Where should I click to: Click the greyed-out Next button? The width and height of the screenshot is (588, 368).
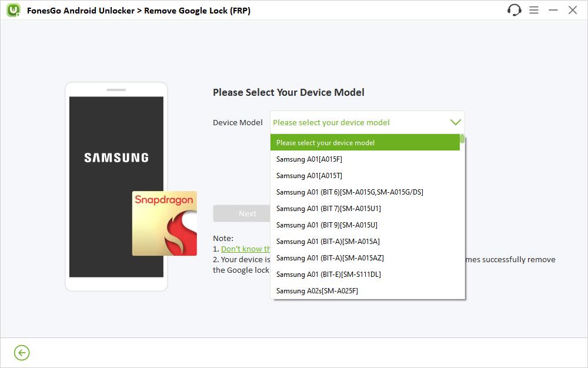click(242, 213)
